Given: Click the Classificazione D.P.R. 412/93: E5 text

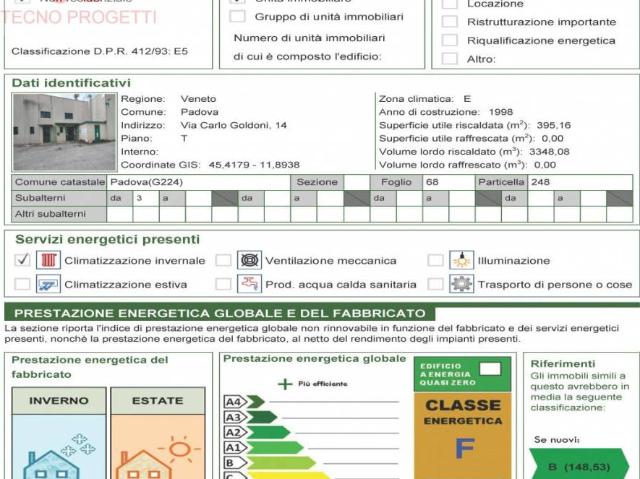Looking at the screenshot, I should (x=100, y=51).
